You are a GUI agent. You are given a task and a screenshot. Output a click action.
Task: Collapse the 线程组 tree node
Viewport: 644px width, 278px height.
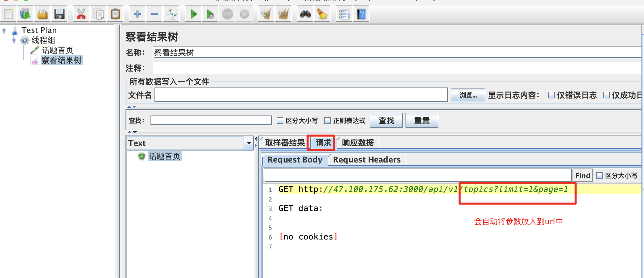coord(14,40)
